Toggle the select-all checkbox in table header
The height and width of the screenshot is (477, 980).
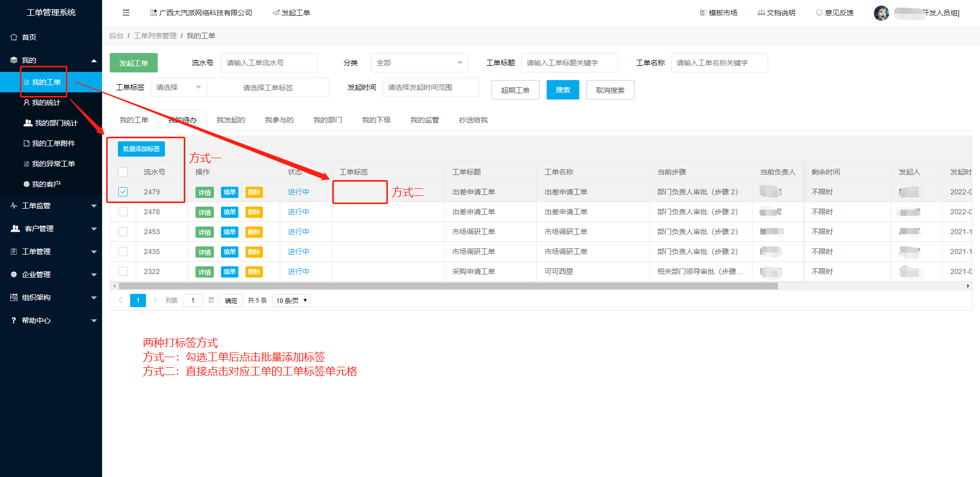(123, 172)
